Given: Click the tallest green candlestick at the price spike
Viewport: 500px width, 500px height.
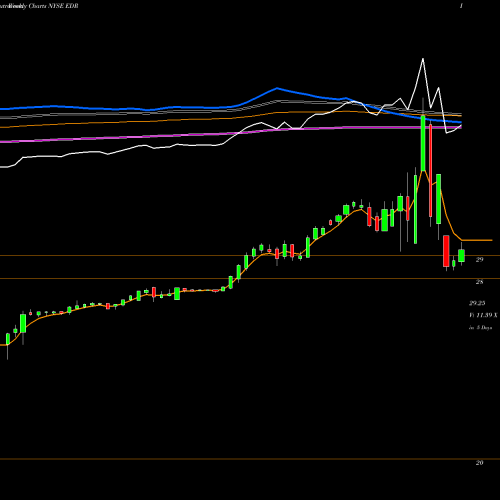Looking at the screenshot, I should click(423, 143).
